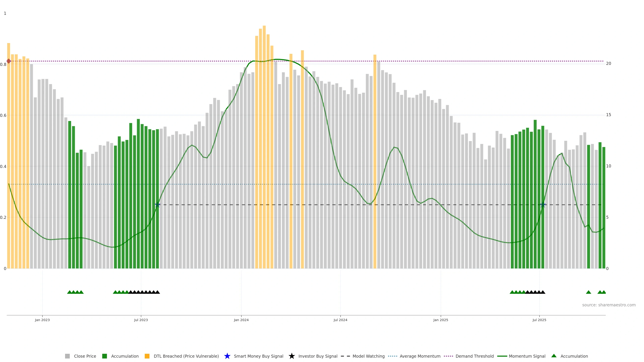Click the Jan 2024 x-axis label
Viewport: 644px width, 362px height.
[x=241, y=320]
